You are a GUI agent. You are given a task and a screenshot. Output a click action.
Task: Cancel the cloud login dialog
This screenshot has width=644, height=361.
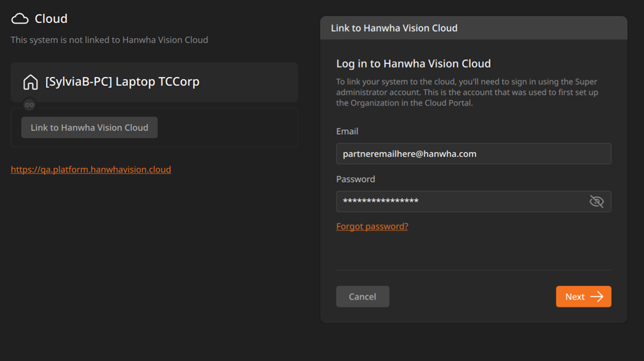[362, 296]
